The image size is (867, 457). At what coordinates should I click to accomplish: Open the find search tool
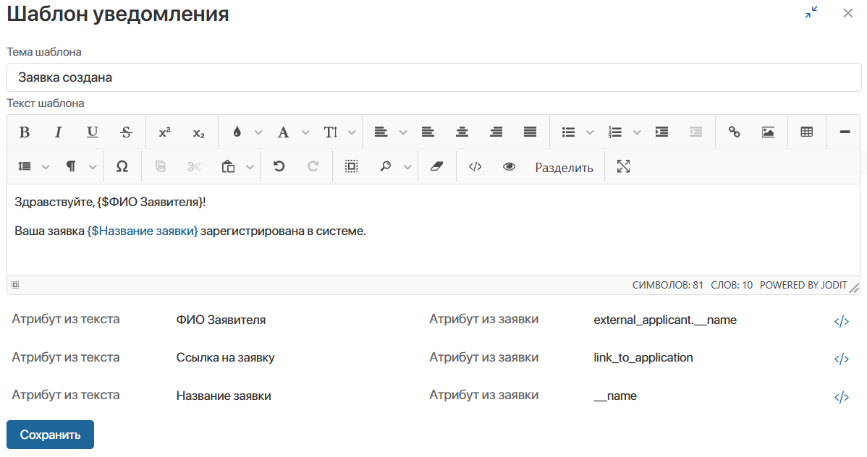pyautogui.click(x=385, y=167)
